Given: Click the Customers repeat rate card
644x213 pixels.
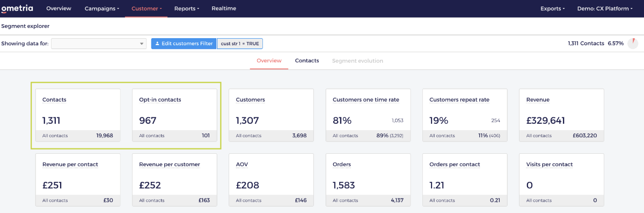Looking at the screenshot, I should (x=465, y=115).
